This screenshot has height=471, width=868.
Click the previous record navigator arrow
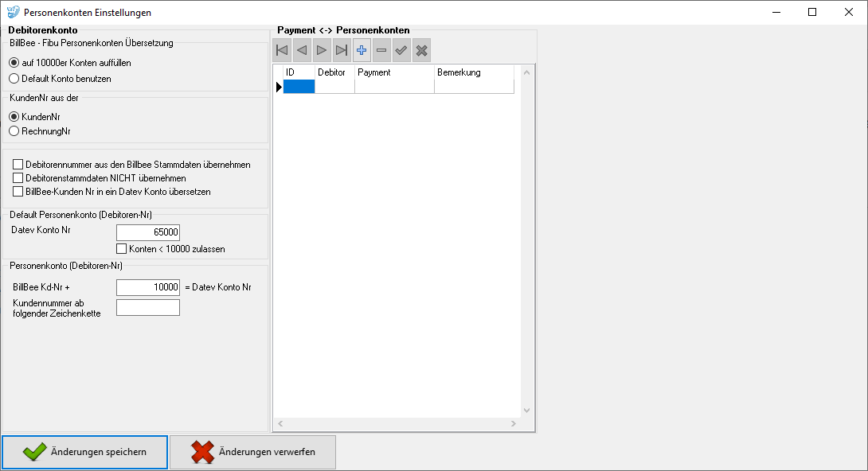302,50
